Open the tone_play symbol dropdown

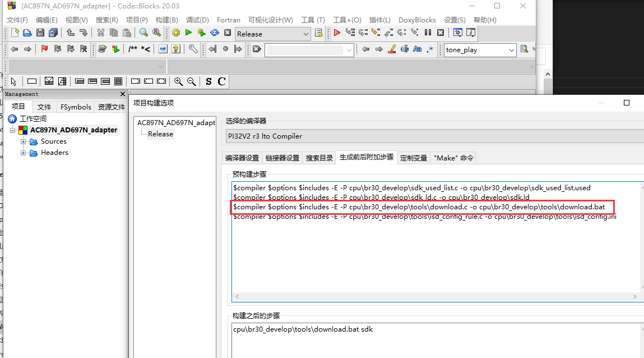(511, 50)
